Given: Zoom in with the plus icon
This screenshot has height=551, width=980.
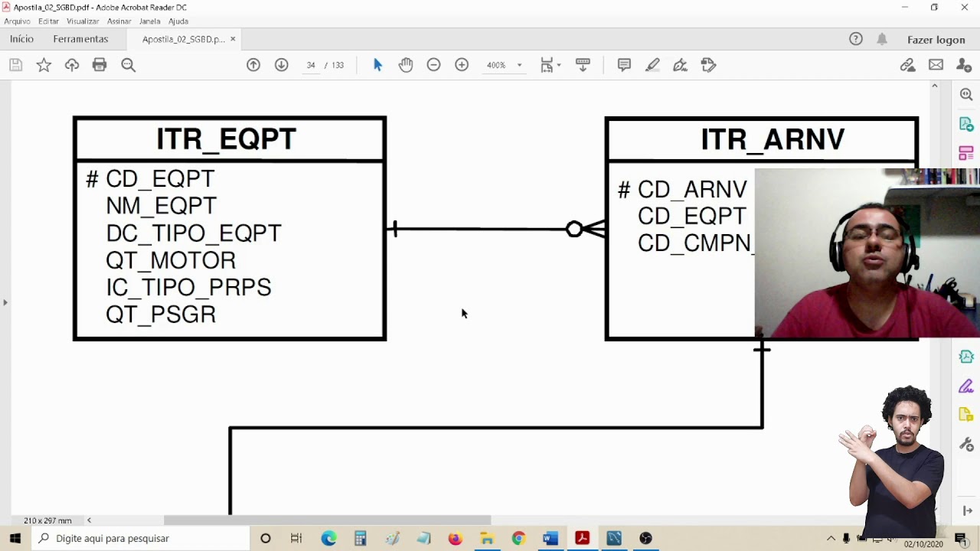Looking at the screenshot, I should click(462, 65).
